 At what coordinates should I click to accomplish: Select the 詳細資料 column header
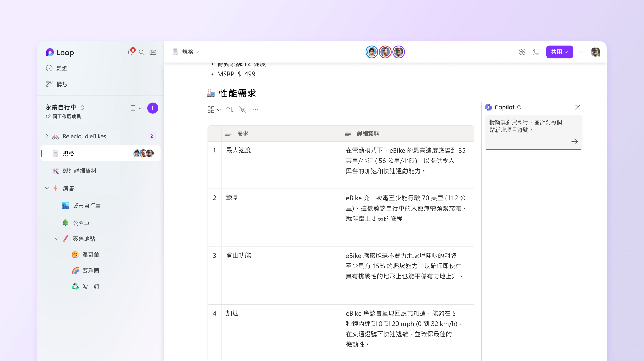click(x=407, y=134)
